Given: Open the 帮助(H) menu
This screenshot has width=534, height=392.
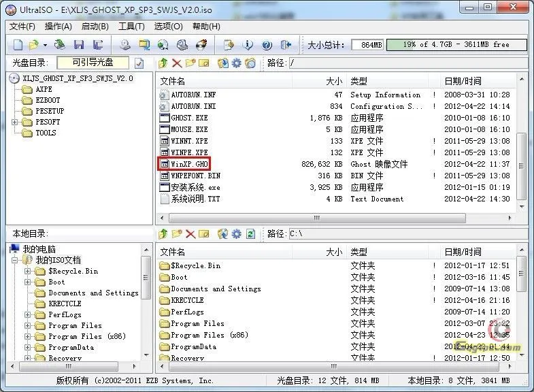Looking at the screenshot, I should click(206, 27).
